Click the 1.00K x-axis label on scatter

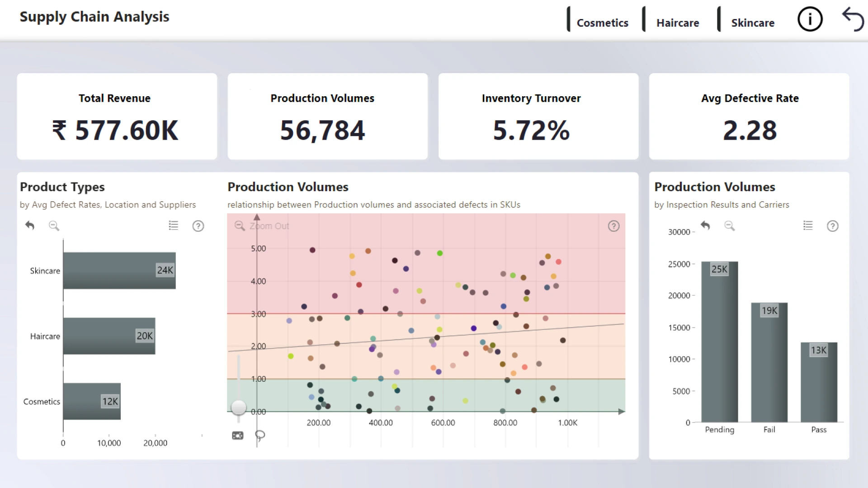point(568,422)
